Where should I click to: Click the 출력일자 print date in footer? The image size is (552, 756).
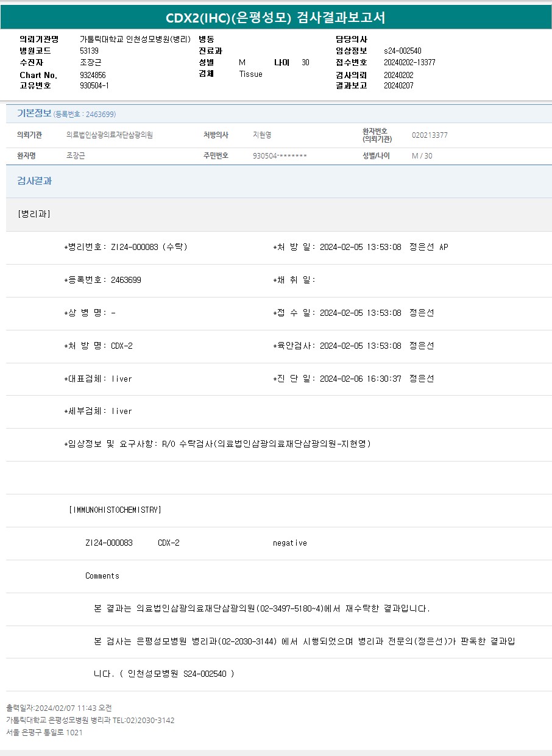pos(59,708)
